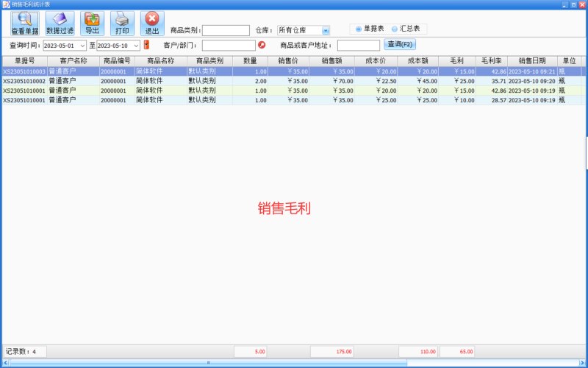
Task: Click the ￥10.00 gross profit cell
Action: click(457, 100)
